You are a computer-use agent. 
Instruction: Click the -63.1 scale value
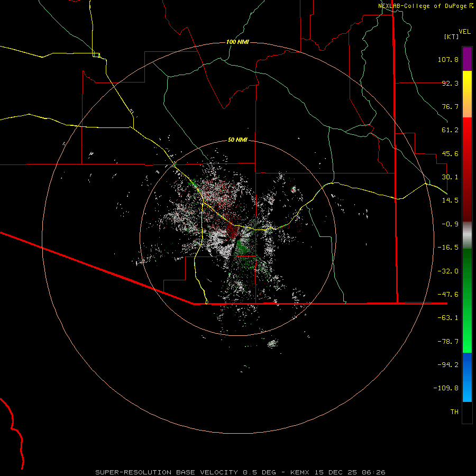(448, 318)
